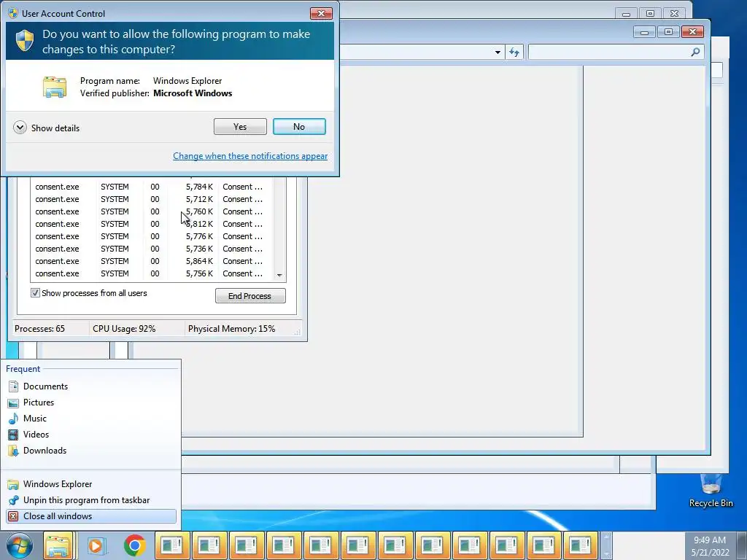Click the Videos film icon in jump list

[13, 435]
